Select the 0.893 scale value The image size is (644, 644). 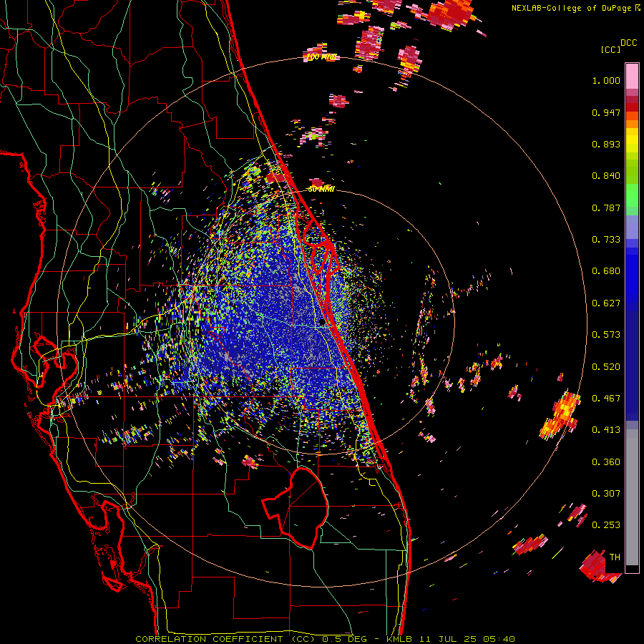click(x=606, y=144)
